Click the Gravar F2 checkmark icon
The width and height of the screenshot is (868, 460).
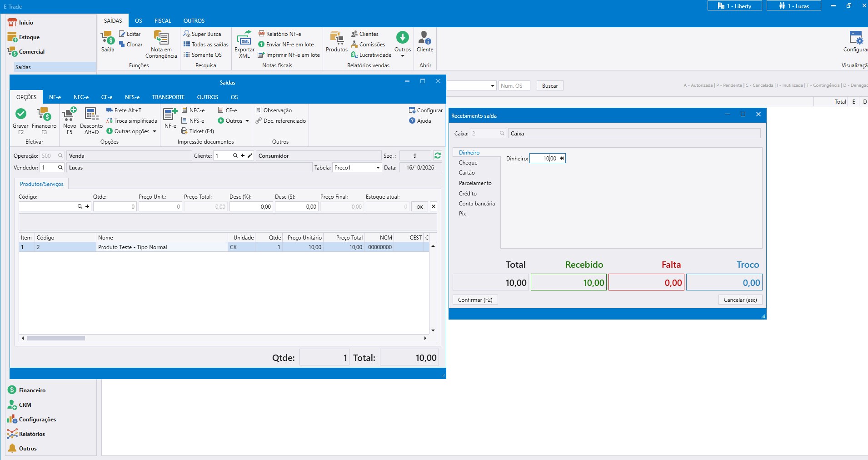pyautogui.click(x=20, y=114)
